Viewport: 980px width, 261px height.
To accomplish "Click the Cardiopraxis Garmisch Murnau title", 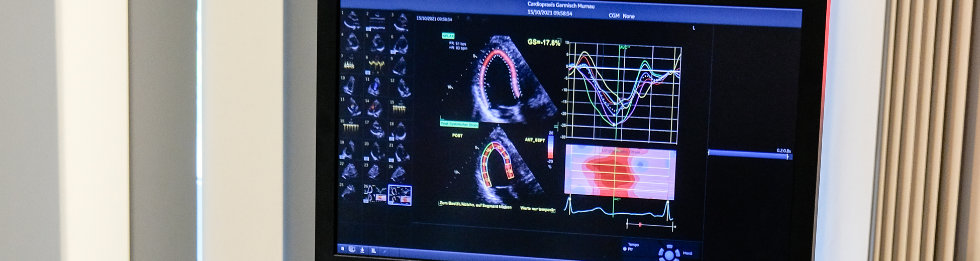I will click(561, 6).
